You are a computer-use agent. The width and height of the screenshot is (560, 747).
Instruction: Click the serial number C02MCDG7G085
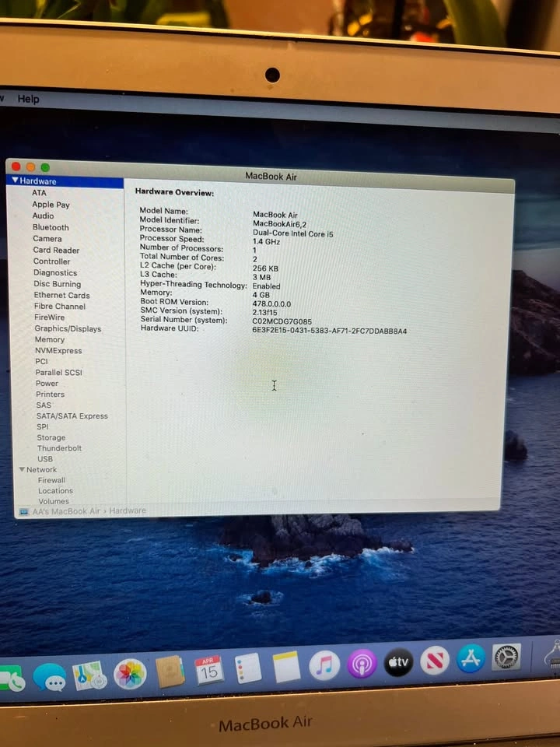tap(282, 321)
